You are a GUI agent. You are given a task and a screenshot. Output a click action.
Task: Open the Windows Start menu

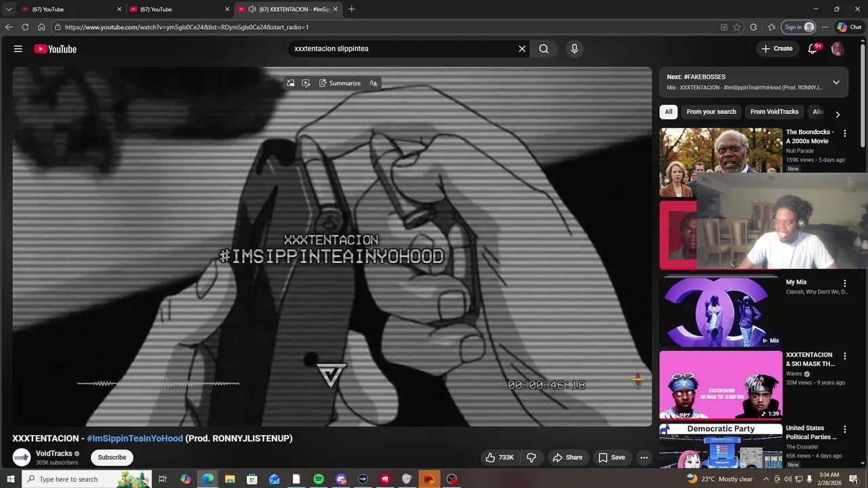tap(11, 479)
